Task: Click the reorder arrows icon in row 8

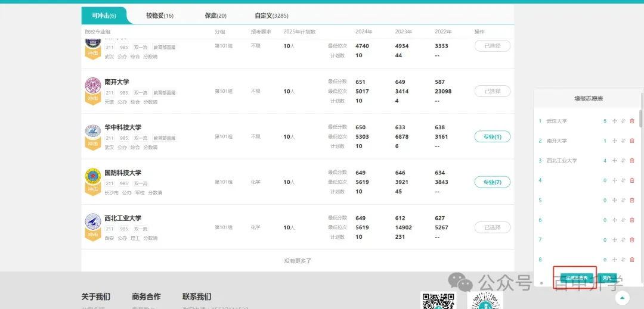Action: click(623, 260)
